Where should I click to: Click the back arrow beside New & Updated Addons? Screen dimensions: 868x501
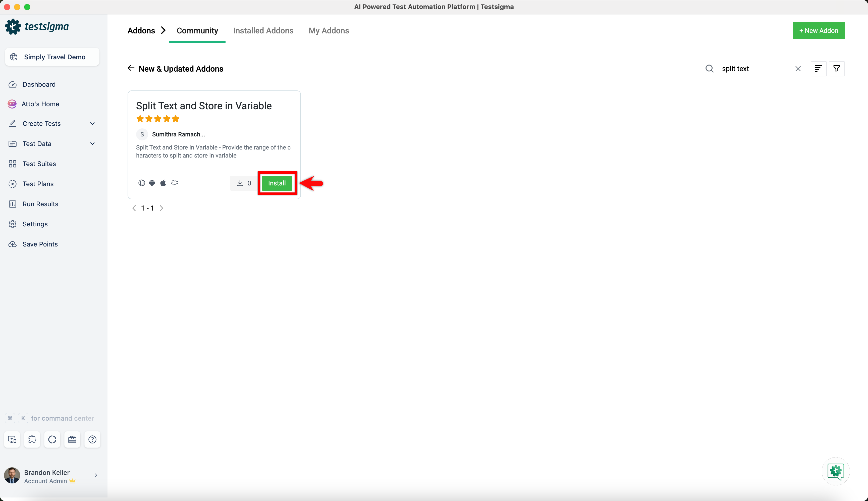click(x=131, y=68)
